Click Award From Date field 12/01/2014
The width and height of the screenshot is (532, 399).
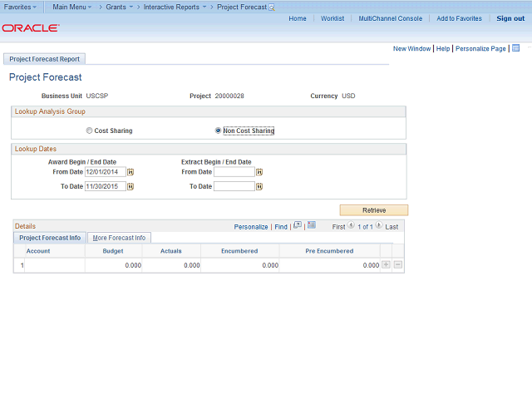tap(106, 172)
